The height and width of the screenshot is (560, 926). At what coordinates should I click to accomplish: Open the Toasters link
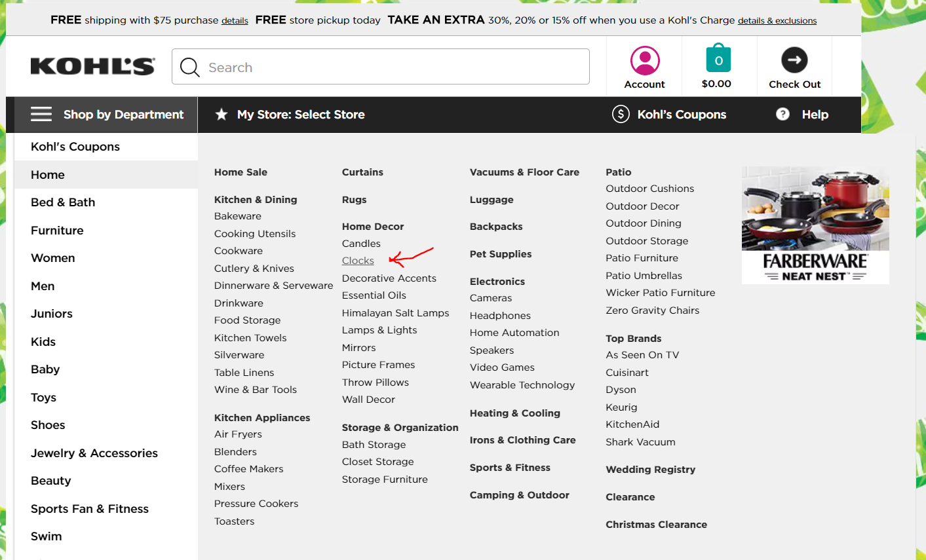235,521
